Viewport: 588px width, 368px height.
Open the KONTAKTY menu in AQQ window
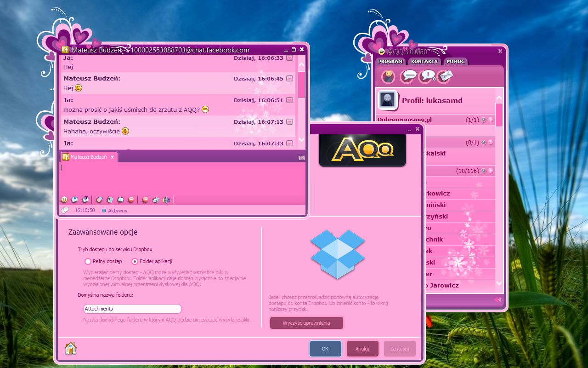[424, 61]
